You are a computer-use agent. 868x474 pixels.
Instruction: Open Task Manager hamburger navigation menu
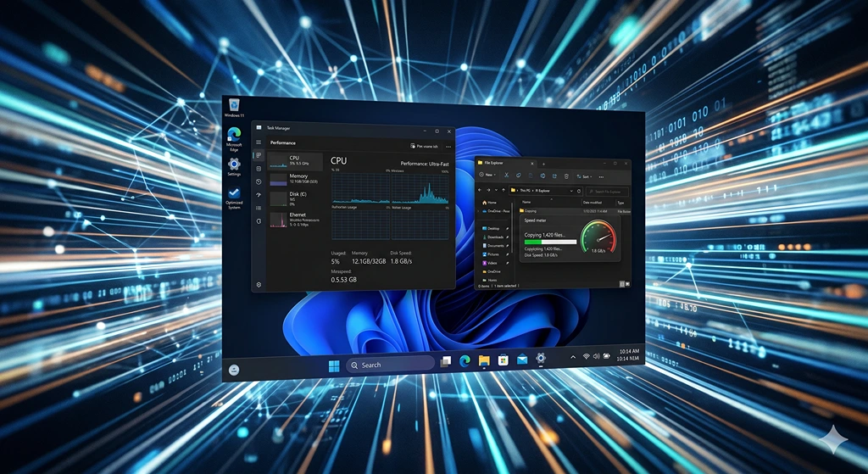click(259, 142)
